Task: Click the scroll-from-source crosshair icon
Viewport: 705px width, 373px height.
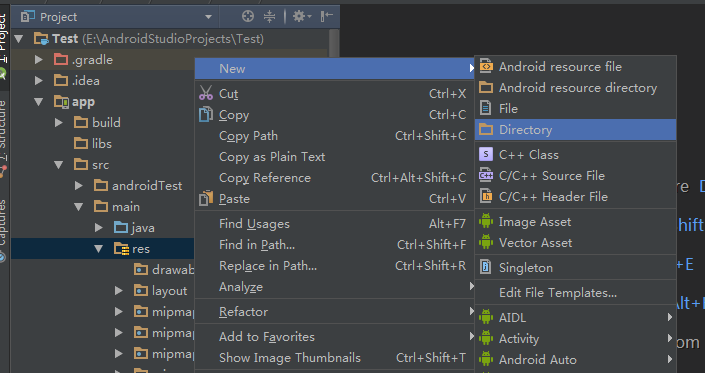Action: pos(248,17)
